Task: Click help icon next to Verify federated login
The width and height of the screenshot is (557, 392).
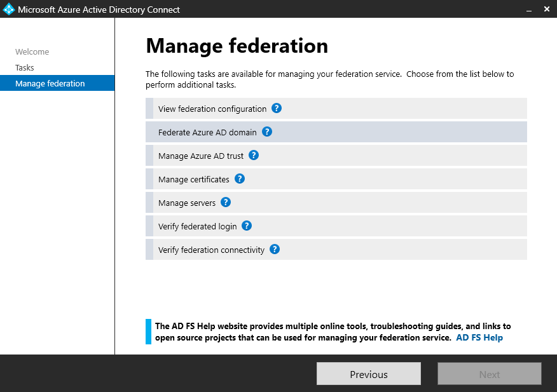Action: [x=247, y=226]
